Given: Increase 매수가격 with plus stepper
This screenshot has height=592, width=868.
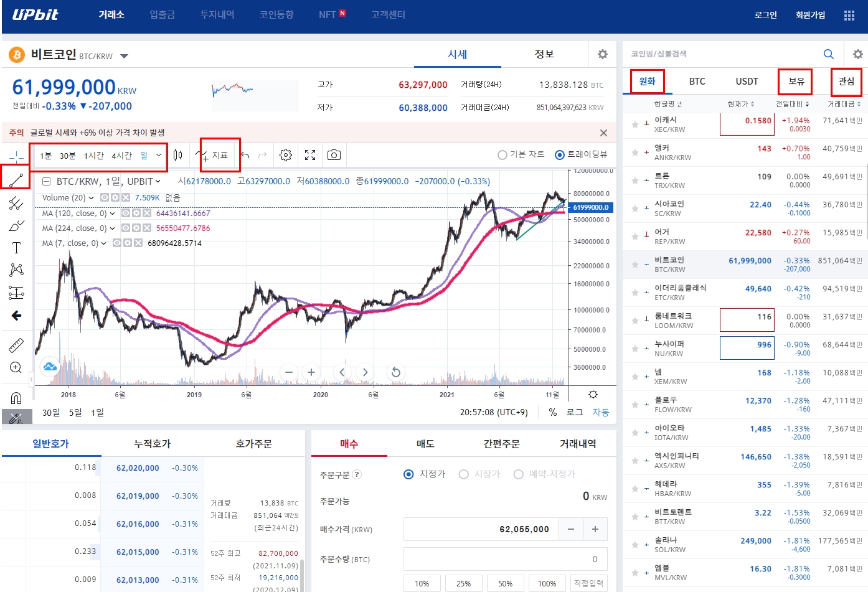Looking at the screenshot, I should [595, 529].
